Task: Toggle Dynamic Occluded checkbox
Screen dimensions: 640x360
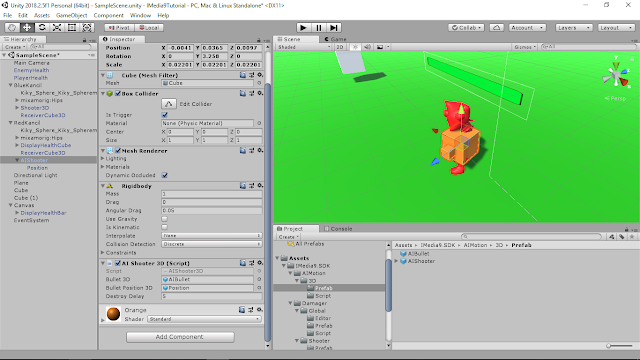Action: tap(165, 175)
